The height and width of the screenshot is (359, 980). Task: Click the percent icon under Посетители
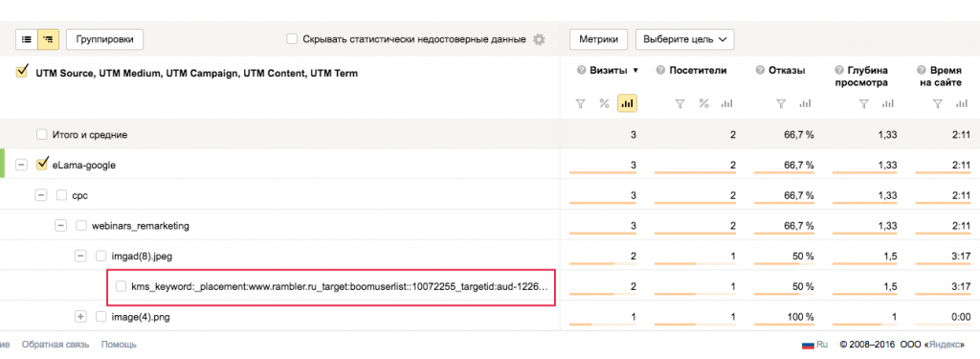[x=703, y=103]
